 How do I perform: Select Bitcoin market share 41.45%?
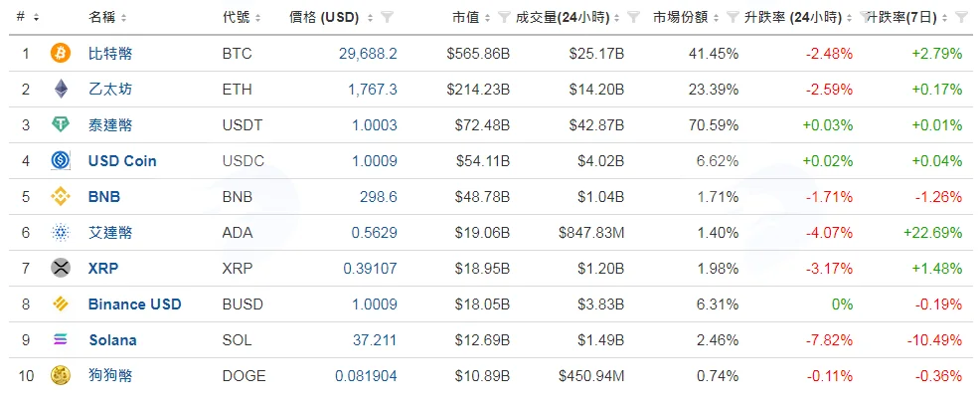[x=713, y=54]
